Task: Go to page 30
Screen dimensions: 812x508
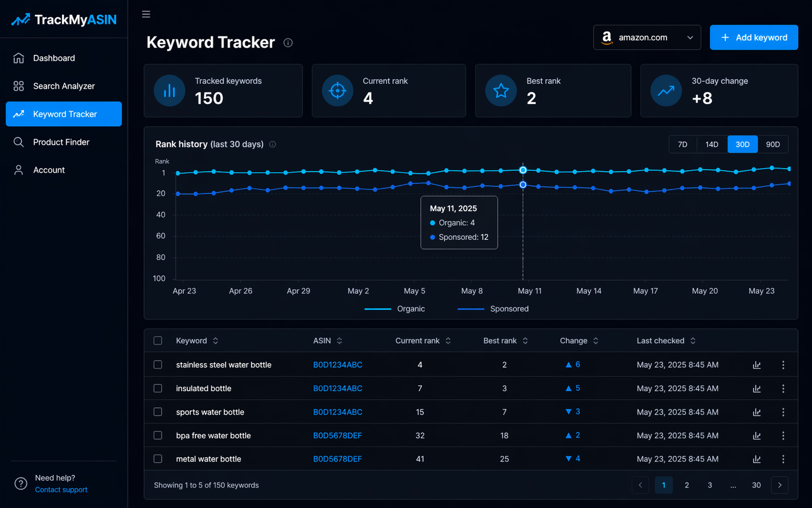Action: point(756,485)
